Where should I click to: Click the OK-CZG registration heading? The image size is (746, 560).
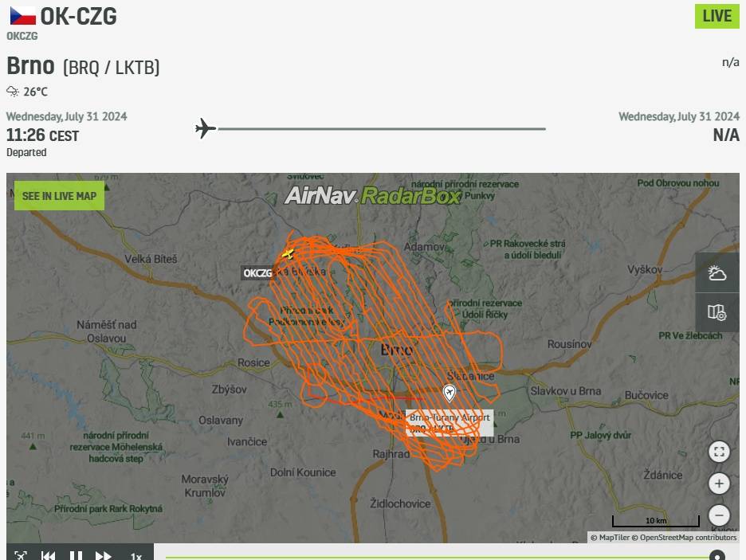(78, 16)
